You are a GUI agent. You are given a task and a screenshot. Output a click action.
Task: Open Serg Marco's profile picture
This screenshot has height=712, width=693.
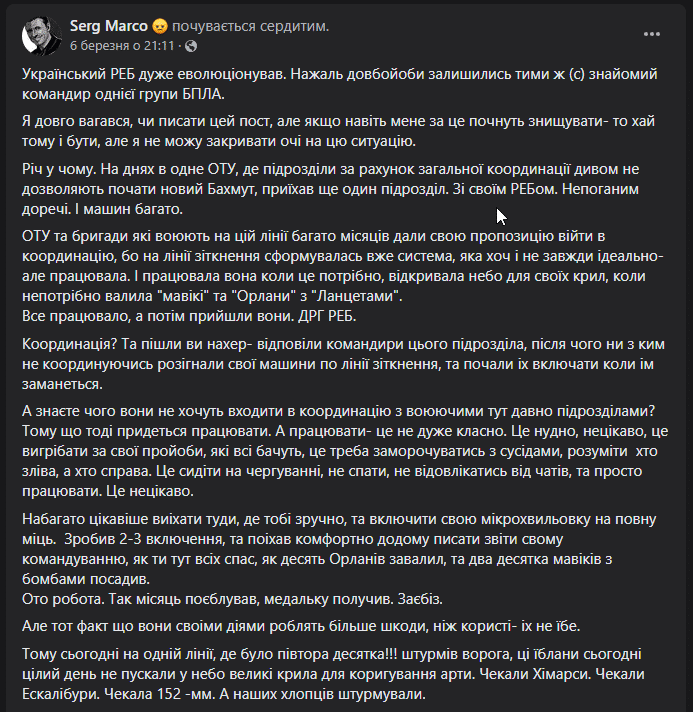[42, 36]
